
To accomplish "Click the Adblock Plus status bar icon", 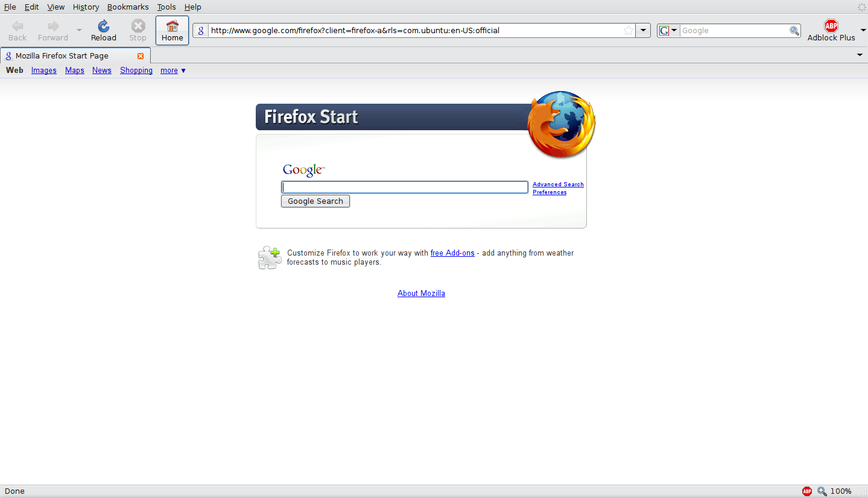I will coord(807,491).
